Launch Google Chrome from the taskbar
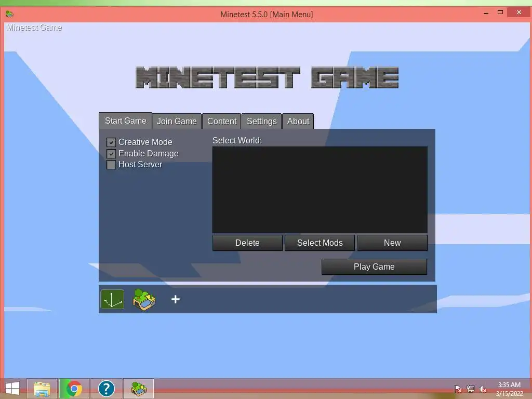The width and height of the screenshot is (532, 399). (x=74, y=389)
